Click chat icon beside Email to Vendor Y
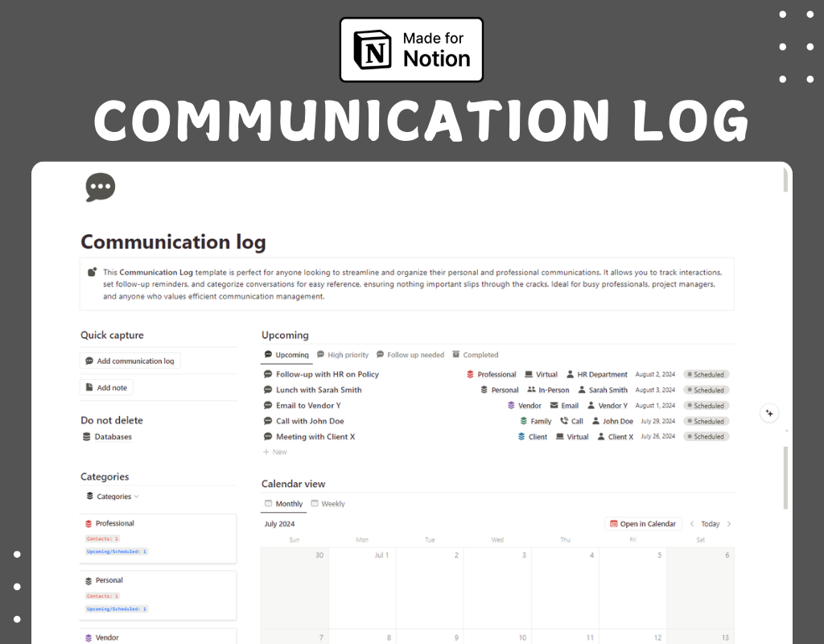 pos(267,406)
